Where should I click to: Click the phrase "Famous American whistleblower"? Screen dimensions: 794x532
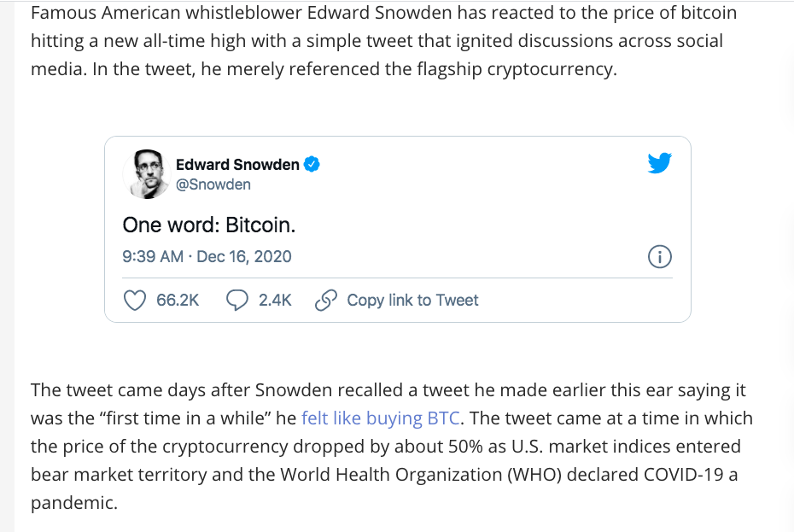[152, 14]
